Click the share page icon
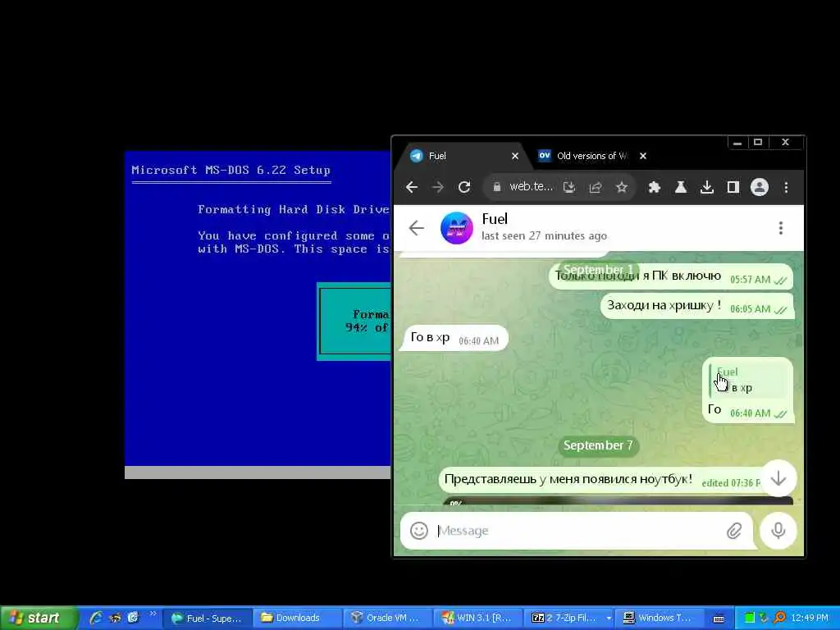The width and height of the screenshot is (840, 630). click(596, 187)
